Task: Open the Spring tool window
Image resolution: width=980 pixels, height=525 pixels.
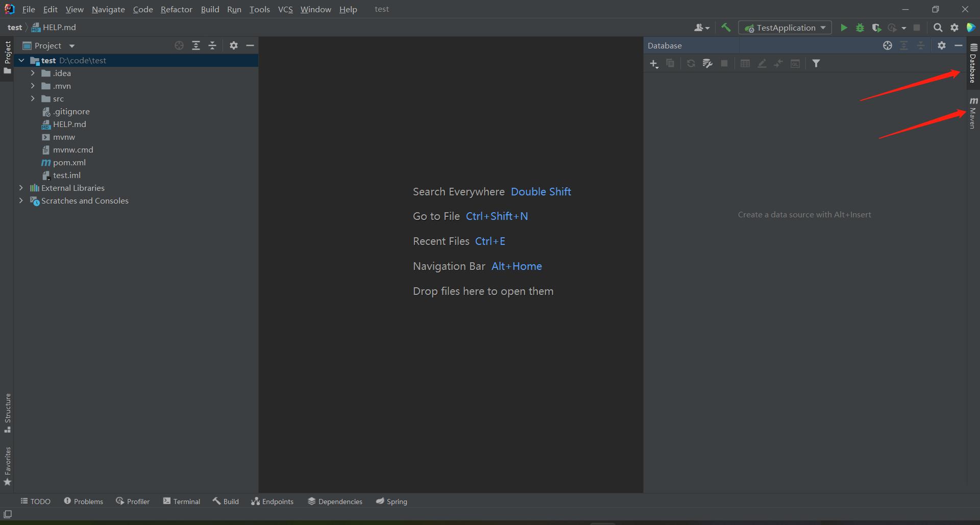Action: [x=391, y=502]
